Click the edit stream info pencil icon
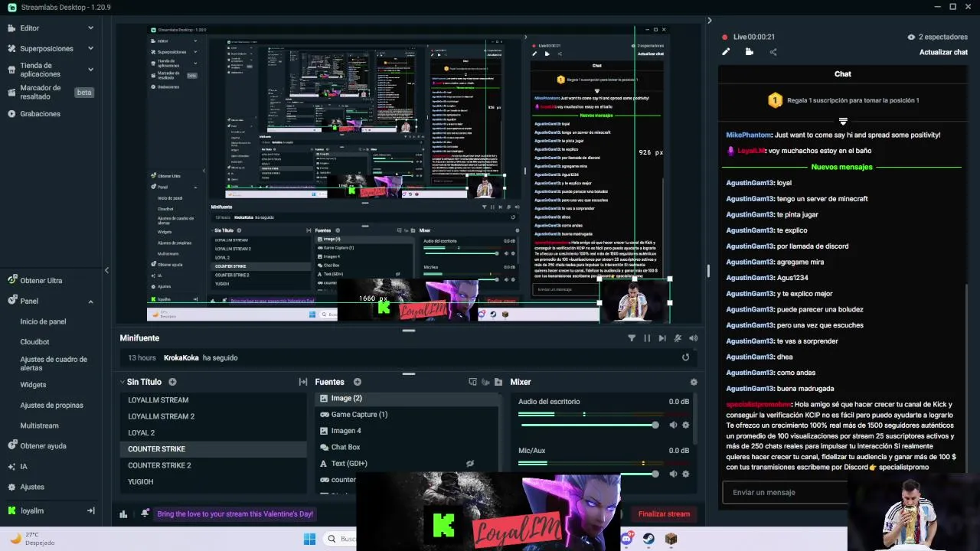Screen dimensions: 980x551 726,52
